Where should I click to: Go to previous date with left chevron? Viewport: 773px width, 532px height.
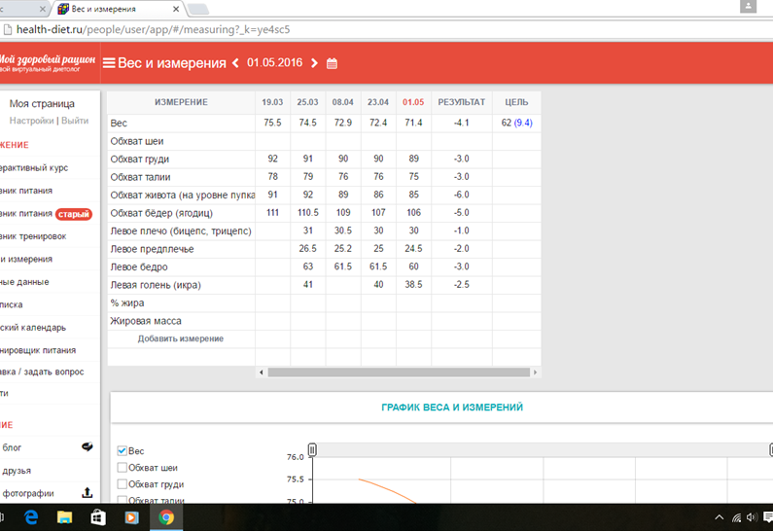click(235, 63)
